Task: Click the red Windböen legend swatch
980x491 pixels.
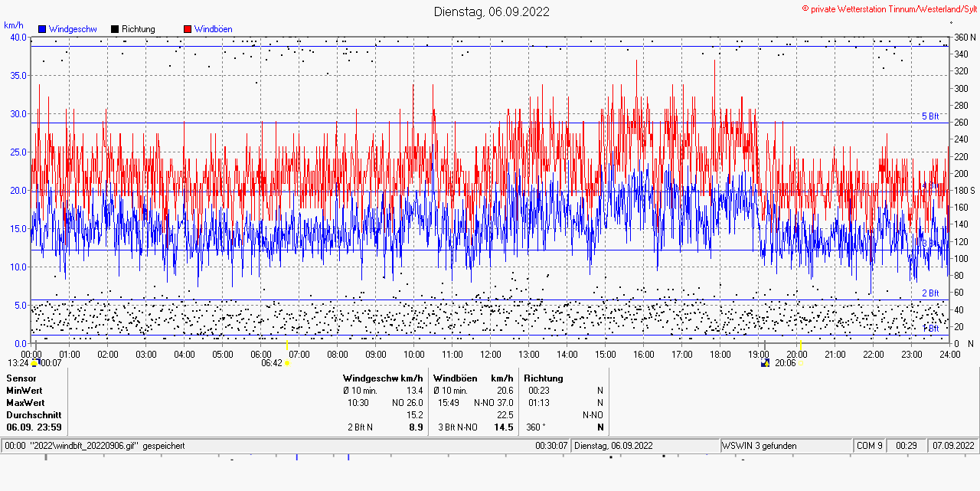Action: 188,29
